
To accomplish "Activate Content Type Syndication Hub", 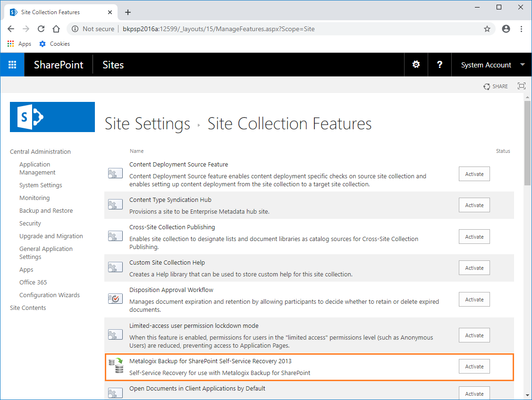I will (474, 205).
